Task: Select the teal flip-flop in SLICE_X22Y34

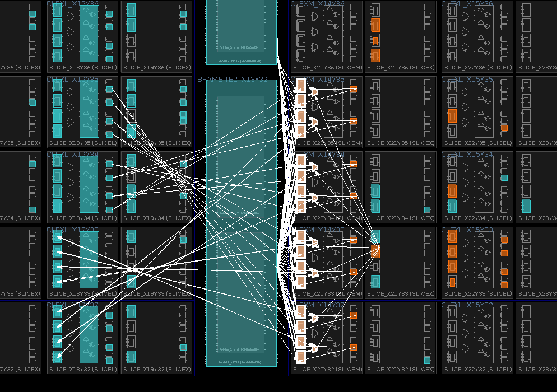Action: tap(504, 178)
